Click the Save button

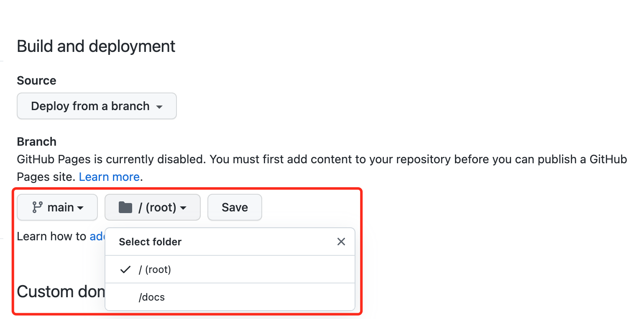point(235,207)
